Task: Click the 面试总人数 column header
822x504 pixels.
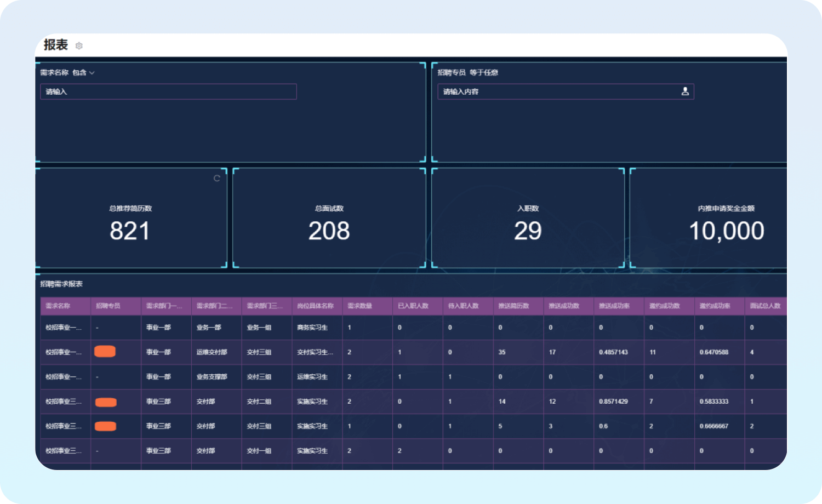Action: pyautogui.click(x=765, y=306)
